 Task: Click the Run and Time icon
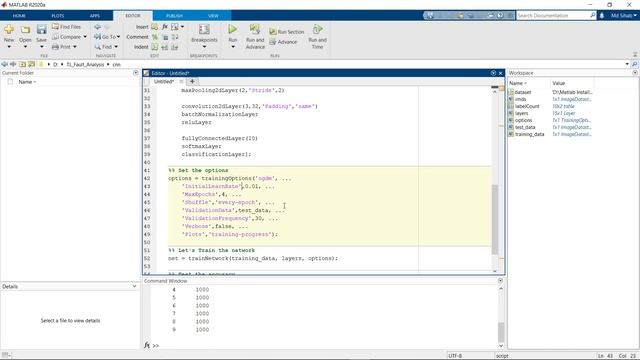pyautogui.click(x=318, y=29)
